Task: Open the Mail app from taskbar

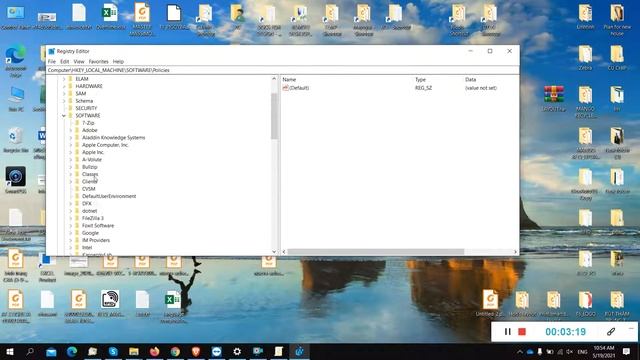Action: click(x=51, y=351)
